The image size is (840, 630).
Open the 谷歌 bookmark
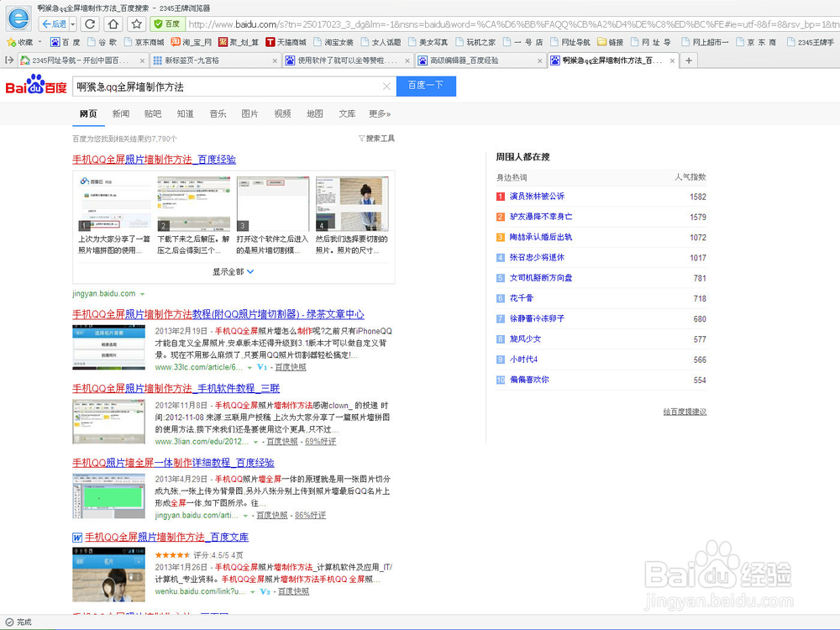(102, 42)
